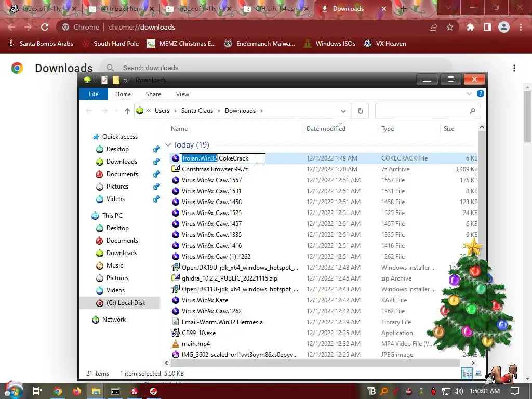Open Chrome extensions puzzle icon
532x399 pixels.
[470, 27]
